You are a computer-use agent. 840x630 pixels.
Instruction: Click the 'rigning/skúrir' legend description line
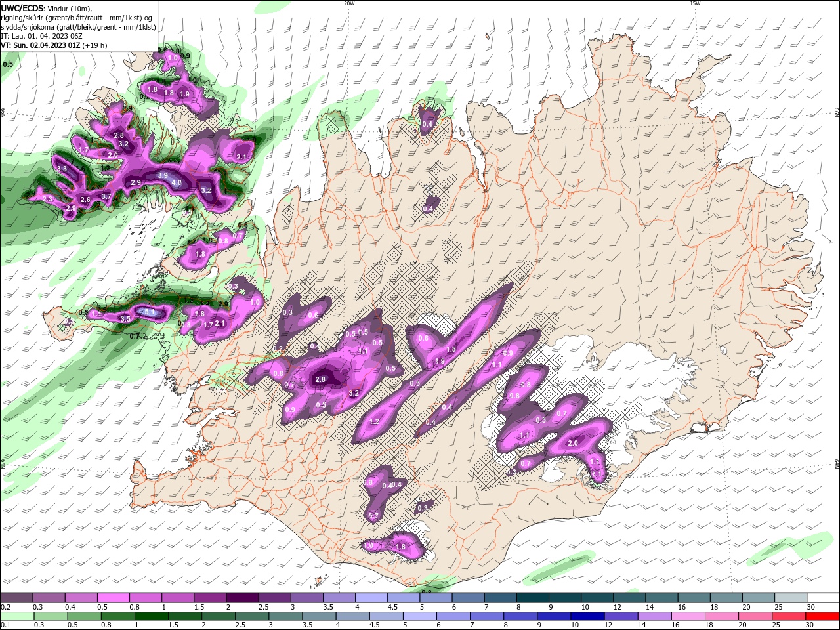point(77,18)
